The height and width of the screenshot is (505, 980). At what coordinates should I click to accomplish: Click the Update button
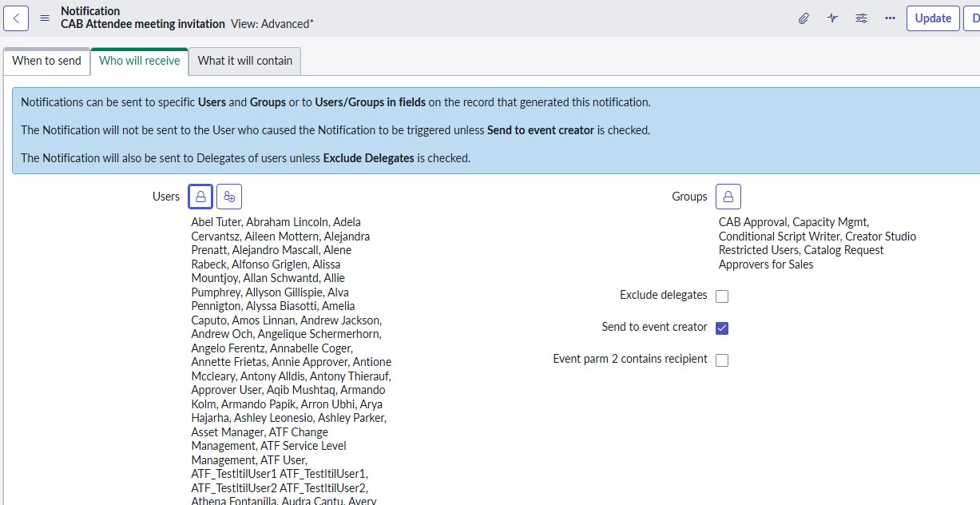tap(932, 18)
